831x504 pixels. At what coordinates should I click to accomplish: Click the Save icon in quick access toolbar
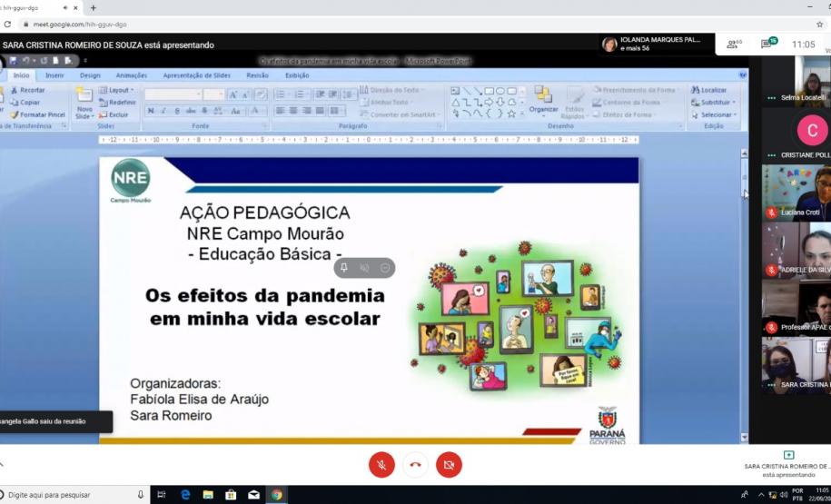click(x=14, y=61)
